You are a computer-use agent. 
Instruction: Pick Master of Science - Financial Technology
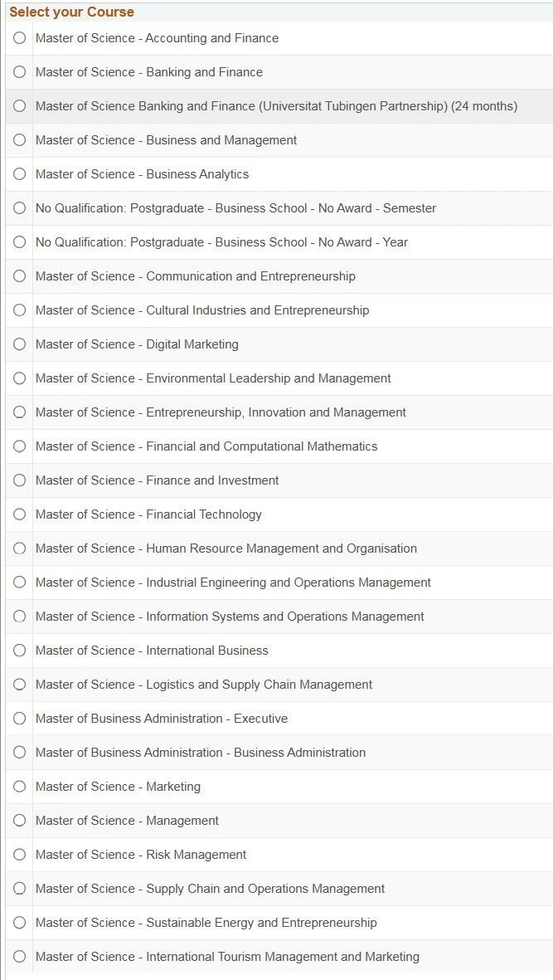tap(19, 514)
